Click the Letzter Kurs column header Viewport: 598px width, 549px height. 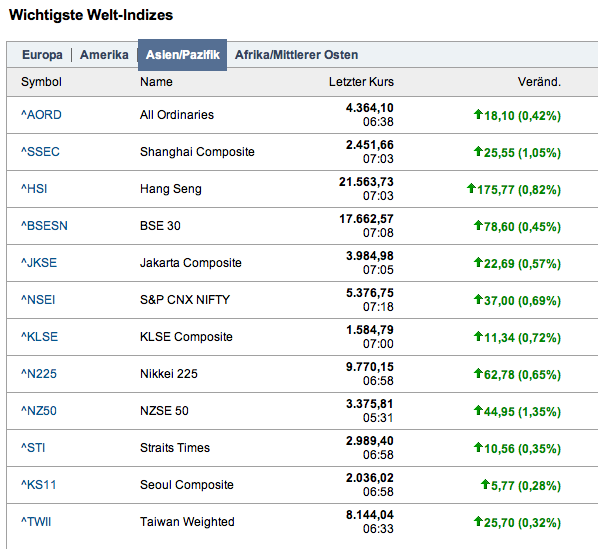[361, 82]
